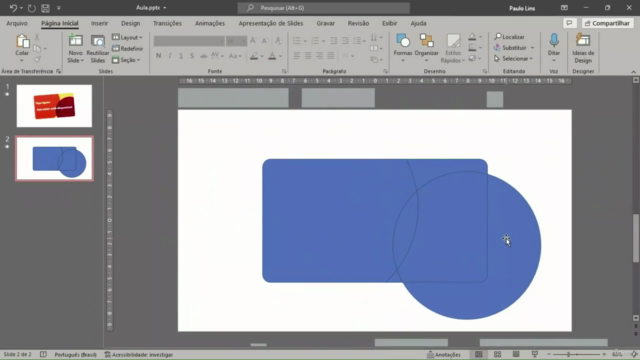Click the comments speech bubble icon
The width and height of the screenshot is (640, 360).
click(569, 23)
